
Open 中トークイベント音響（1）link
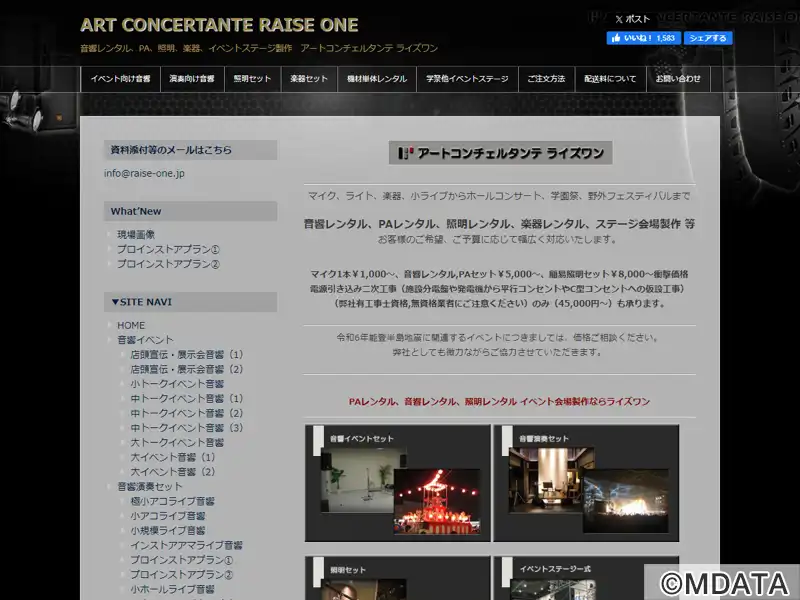pyautogui.click(x=187, y=398)
